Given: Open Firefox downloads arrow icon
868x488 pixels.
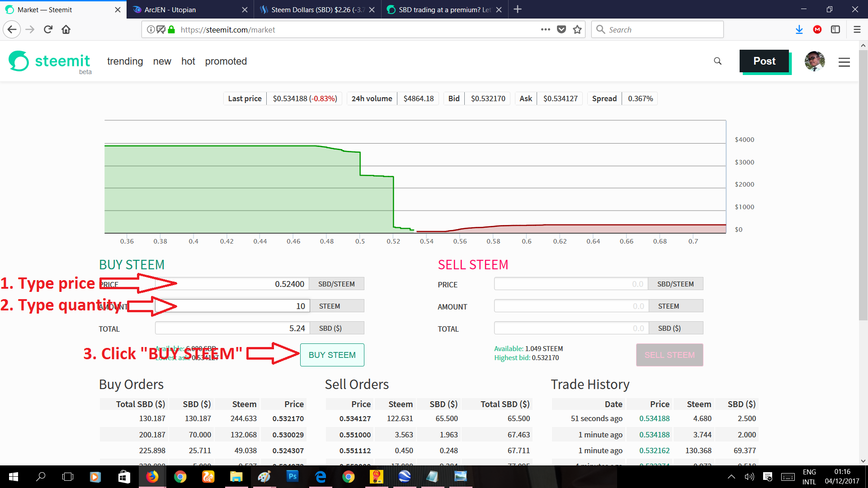Looking at the screenshot, I should point(799,30).
